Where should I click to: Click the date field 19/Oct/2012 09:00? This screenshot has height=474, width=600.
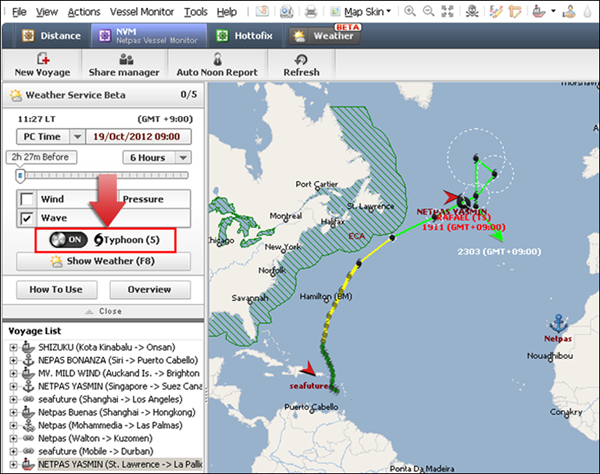138,137
